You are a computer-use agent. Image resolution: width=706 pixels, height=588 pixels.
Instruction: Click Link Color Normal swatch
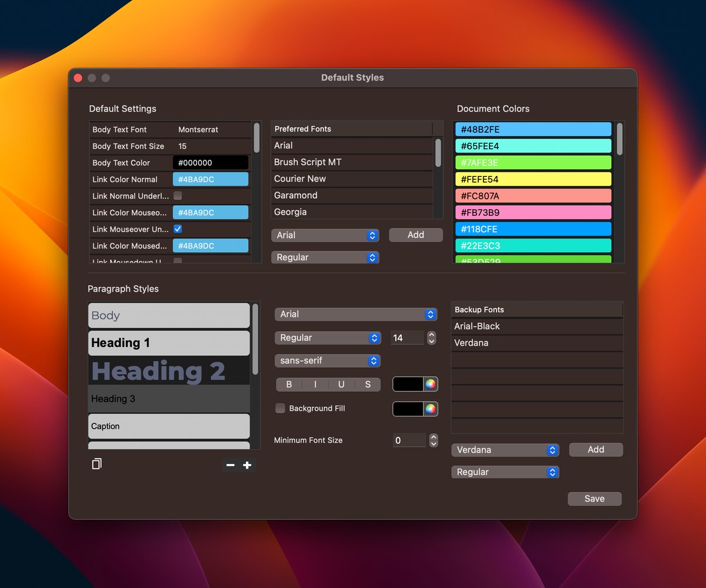pos(211,179)
